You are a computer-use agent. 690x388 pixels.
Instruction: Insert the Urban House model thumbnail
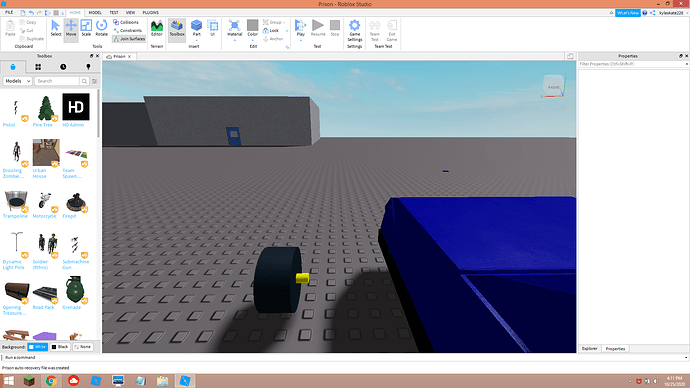click(x=46, y=153)
